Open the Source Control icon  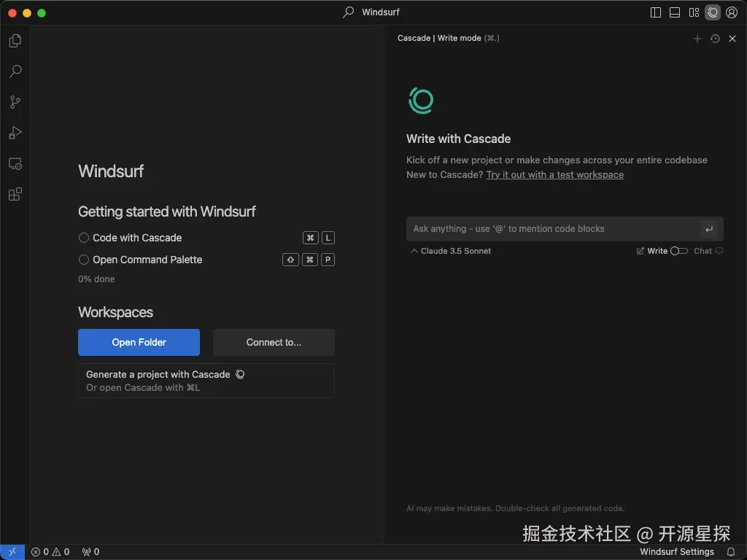click(x=15, y=102)
